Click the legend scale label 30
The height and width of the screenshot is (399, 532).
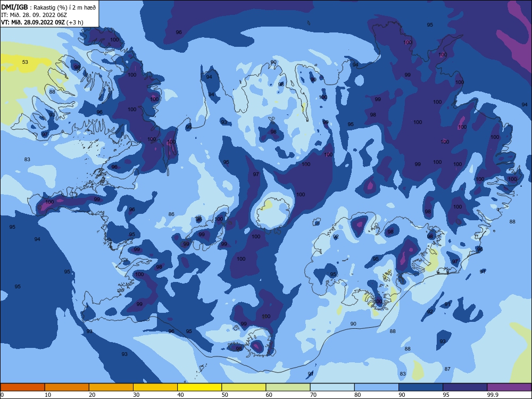[x=136, y=395]
